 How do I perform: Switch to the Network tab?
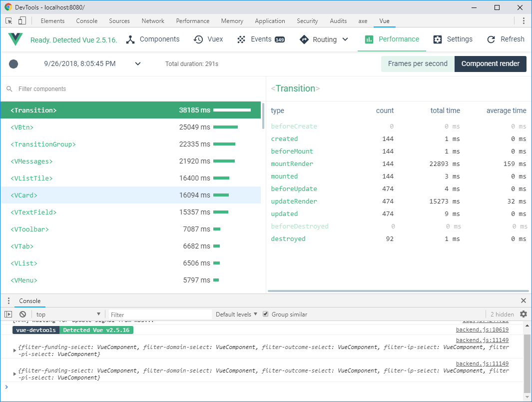tap(152, 20)
